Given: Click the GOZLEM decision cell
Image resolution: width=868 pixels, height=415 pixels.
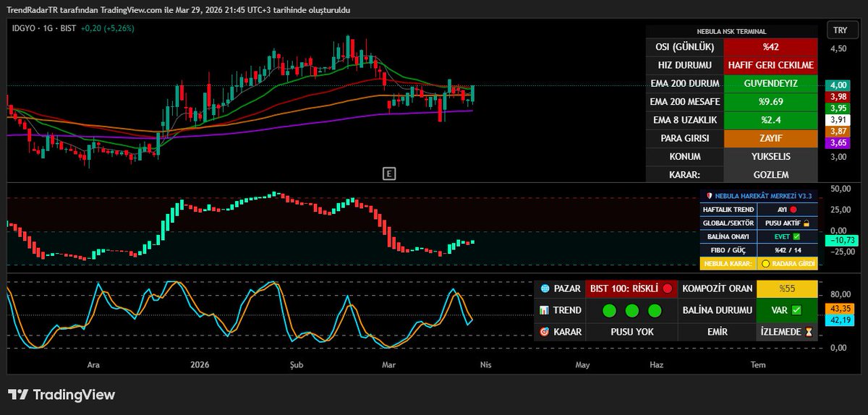Looking at the screenshot, I should (770, 174).
